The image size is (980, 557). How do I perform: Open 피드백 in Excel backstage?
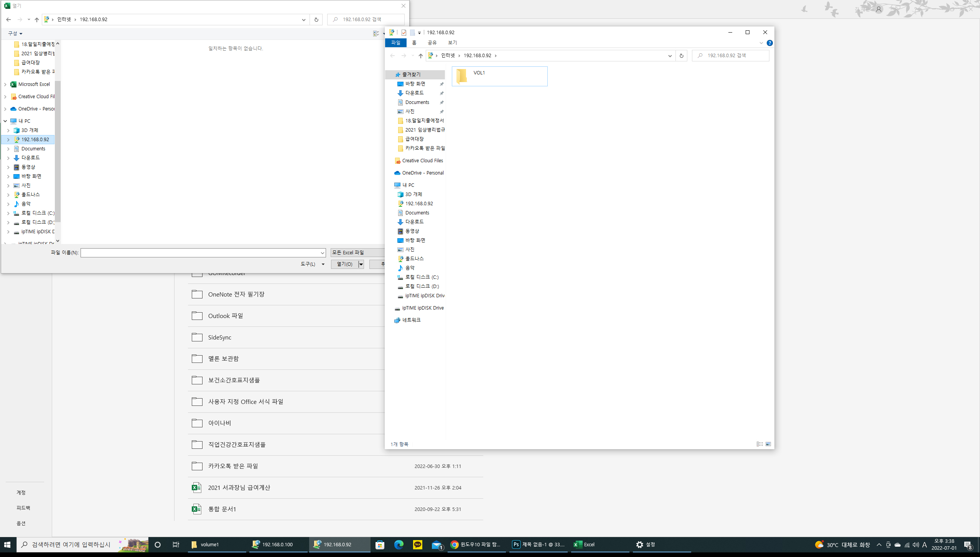(x=23, y=508)
